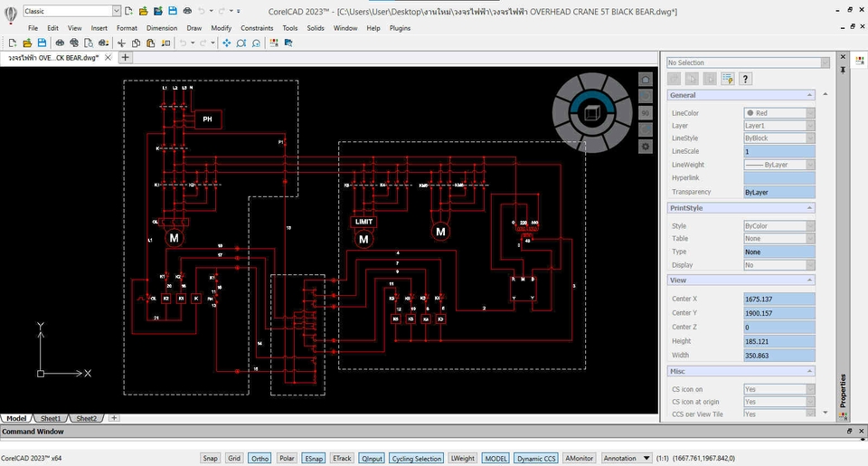The height and width of the screenshot is (466, 868).
Task: Collapse the General section in Properties
Action: (809, 95)
